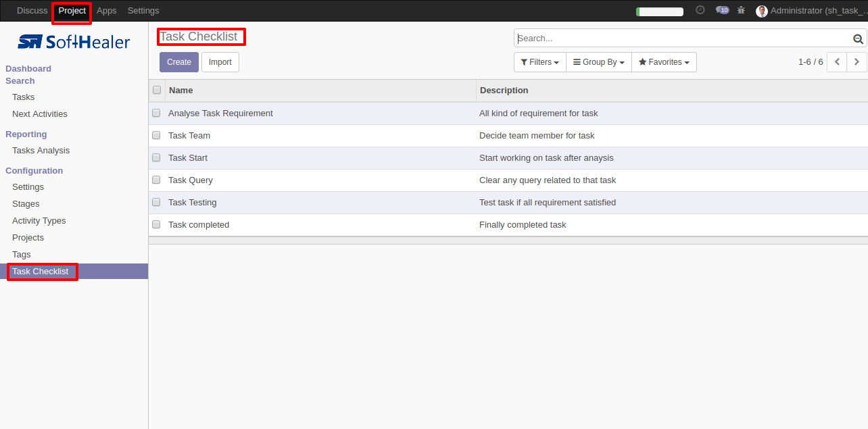
Task: Click 'Finally completed task' cell
Action: click(x=523, y=225)
